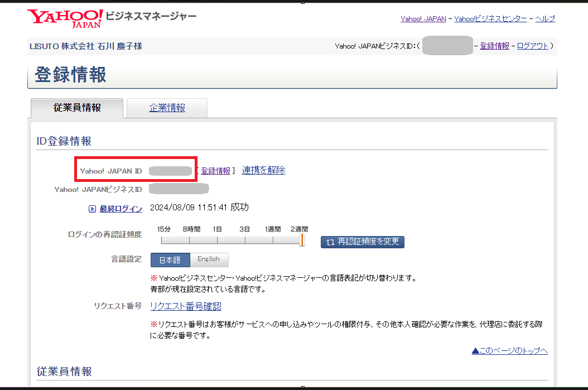Viewport: 588px width, 390px height.
Task: Open 登録情報 link beside Yahoo! JAPAN ID
Action: [216, 171]
